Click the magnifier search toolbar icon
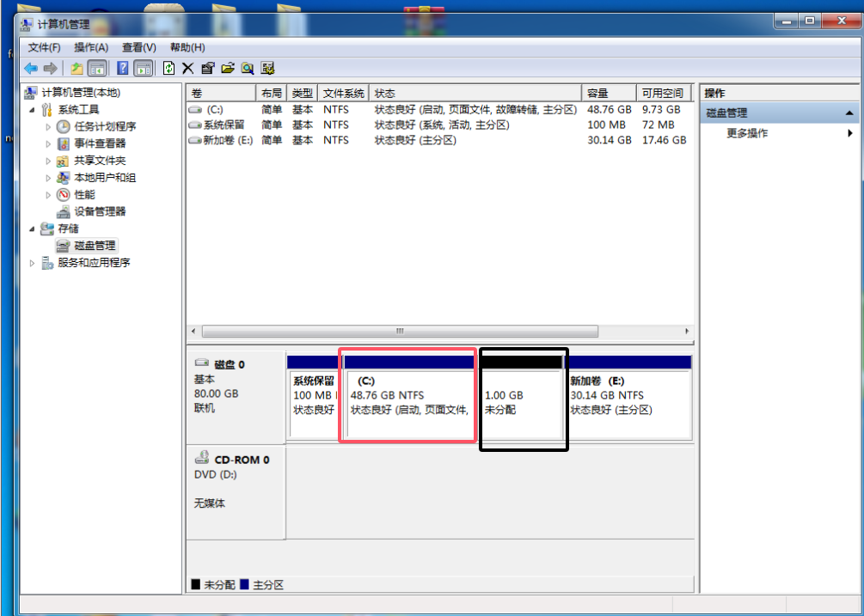The height and width of the screenshot is (616, 864). coord(248,69)
